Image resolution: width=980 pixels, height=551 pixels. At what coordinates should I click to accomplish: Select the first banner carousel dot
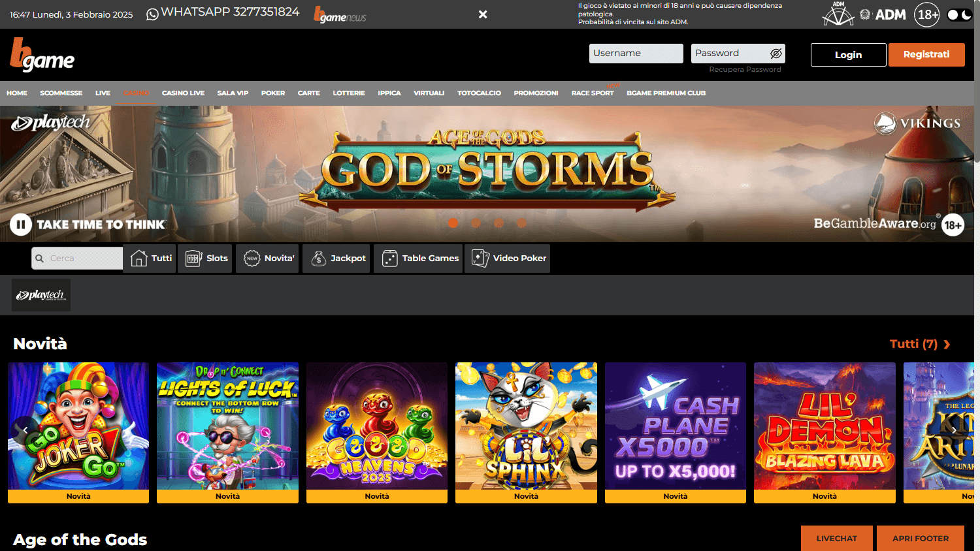coord(453,223)
